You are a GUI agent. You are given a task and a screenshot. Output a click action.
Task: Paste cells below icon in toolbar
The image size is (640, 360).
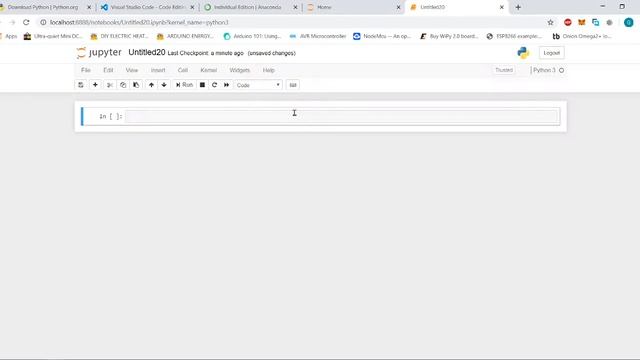tap(136, 85)
